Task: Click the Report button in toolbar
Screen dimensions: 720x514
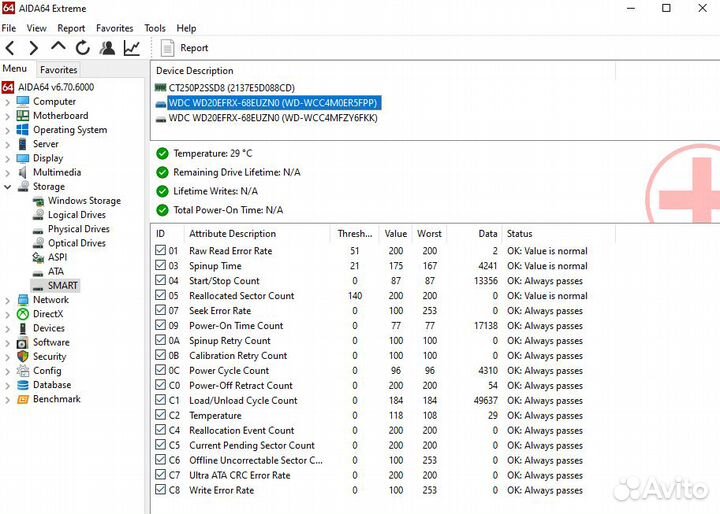Action: (x=185, y=48)
